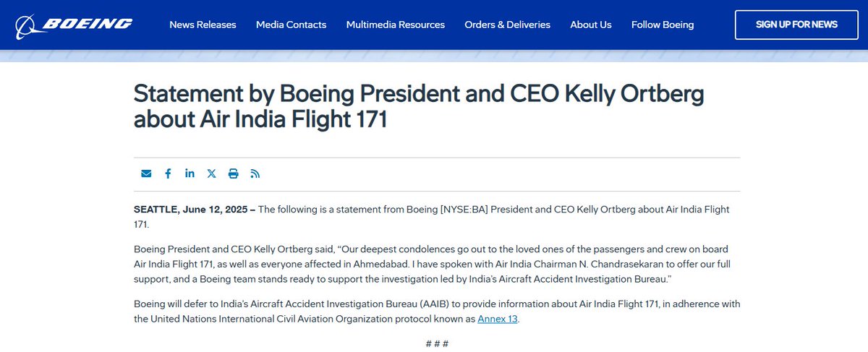Share the statement on X
This screenshot has height=352, width=868.
coord(211,173)
